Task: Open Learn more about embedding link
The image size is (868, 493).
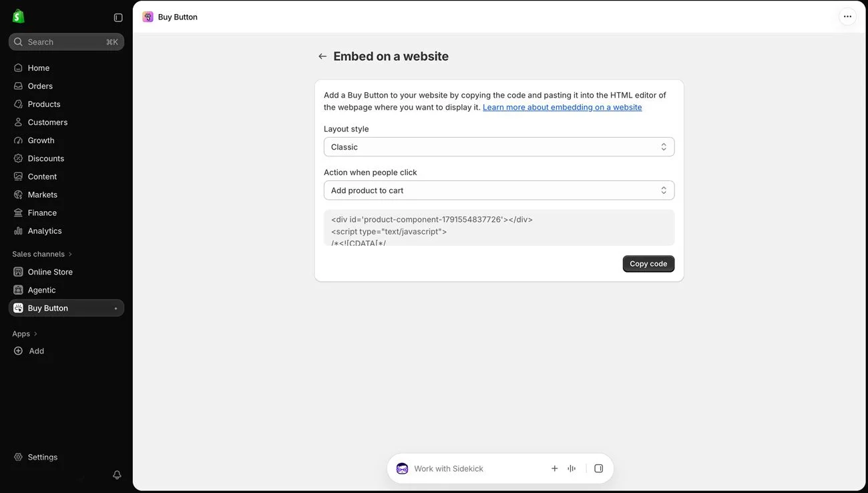Action: 562,107
